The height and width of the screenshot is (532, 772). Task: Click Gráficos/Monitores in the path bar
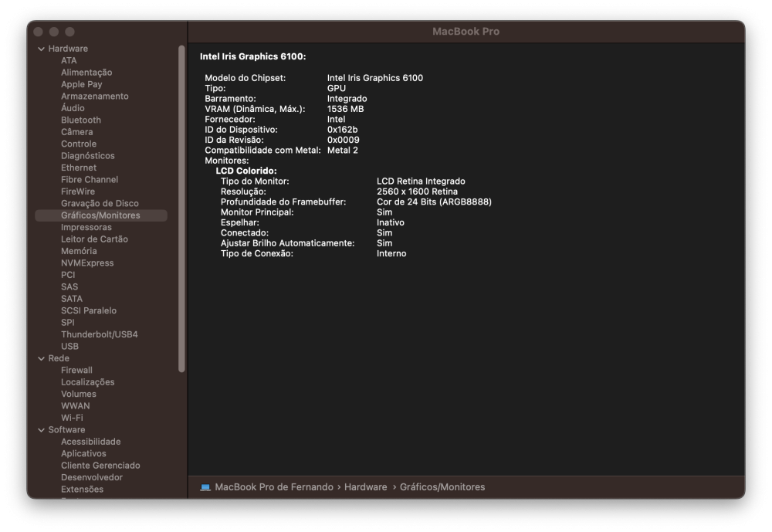442,487
